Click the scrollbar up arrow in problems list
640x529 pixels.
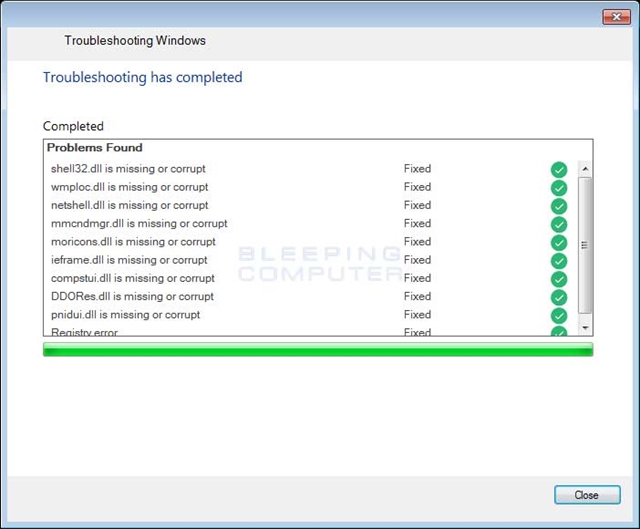click(x=585, y=169)
